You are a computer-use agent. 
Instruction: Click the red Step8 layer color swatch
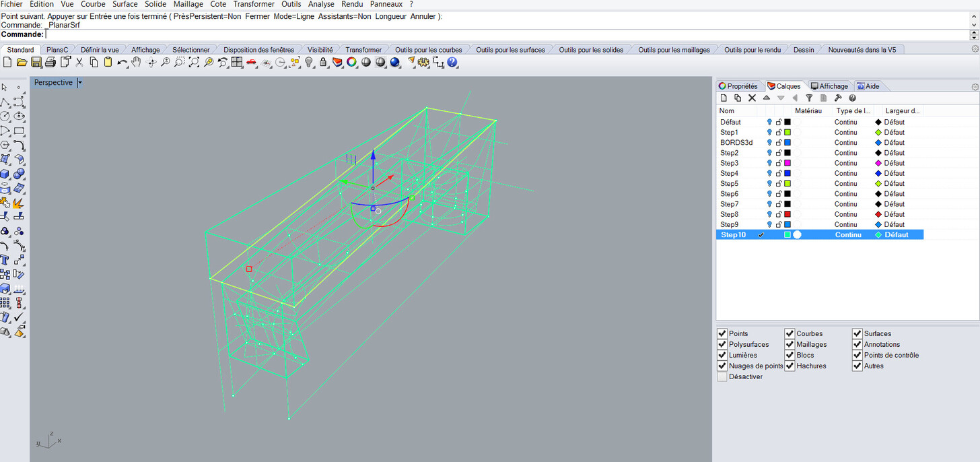(x=788, y=214)
